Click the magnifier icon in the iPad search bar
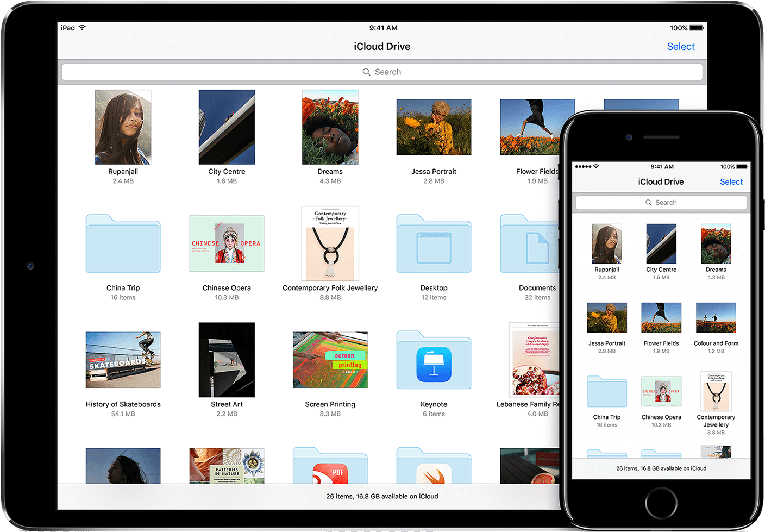The height and width of the screenshot is (532, 765). click(366, 71)
